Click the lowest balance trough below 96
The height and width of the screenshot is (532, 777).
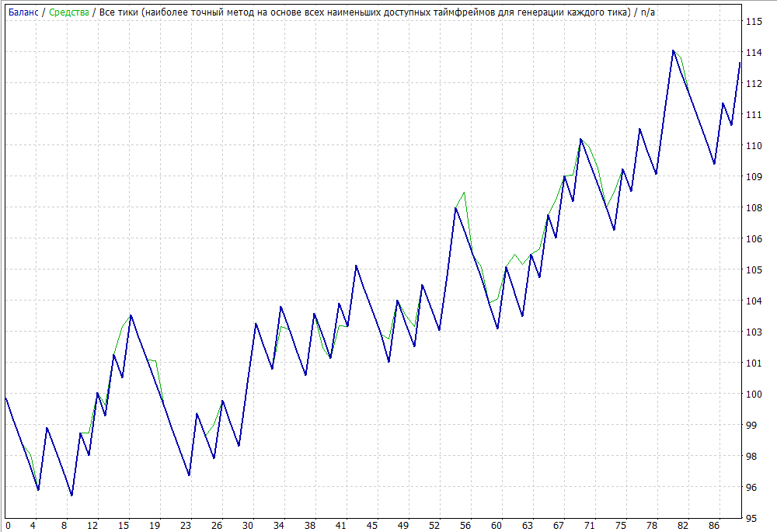coord(71,495)
